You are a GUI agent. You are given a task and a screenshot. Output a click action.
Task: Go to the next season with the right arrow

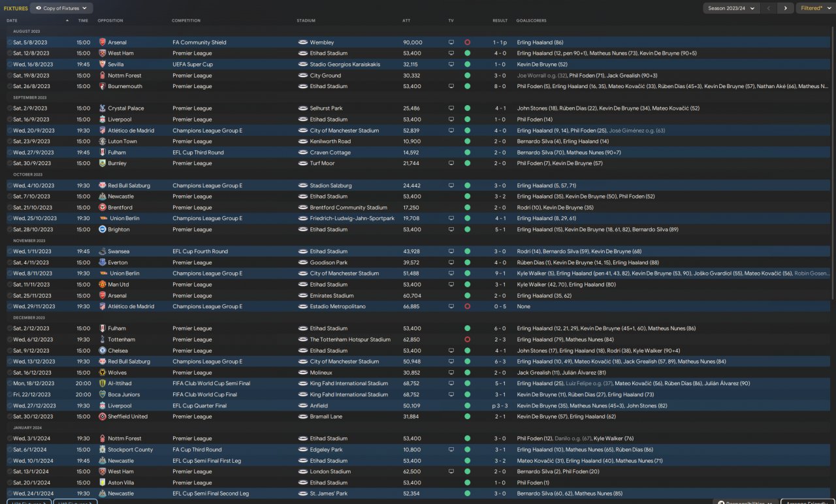[x=785, y=8]
